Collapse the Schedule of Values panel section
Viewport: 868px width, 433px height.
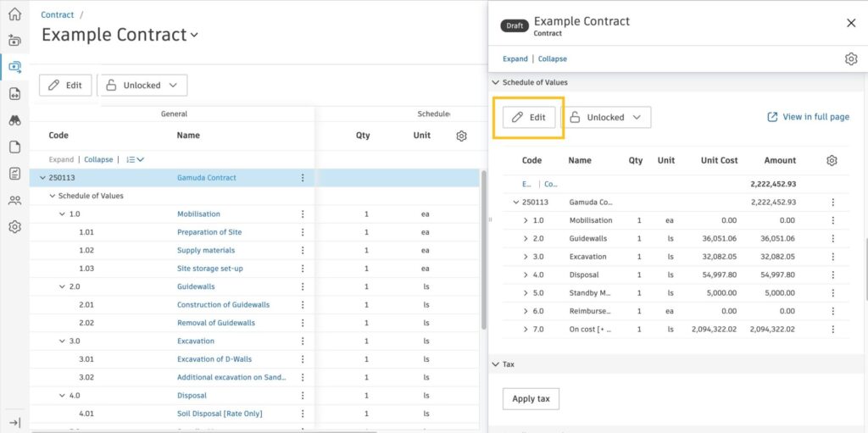pos(496,82)
